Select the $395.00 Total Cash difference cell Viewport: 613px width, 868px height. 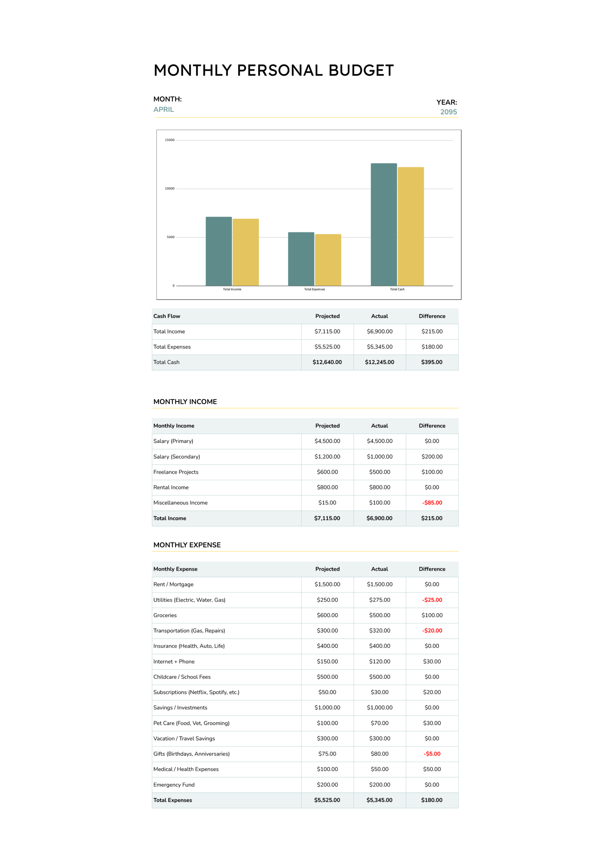pyautogui.click(x=432, y=362)
